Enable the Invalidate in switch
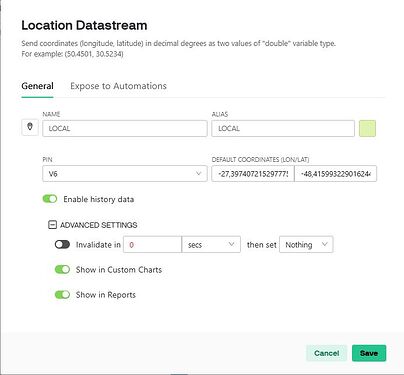This screenshot has height=375, width=404. tap(62, 244)
